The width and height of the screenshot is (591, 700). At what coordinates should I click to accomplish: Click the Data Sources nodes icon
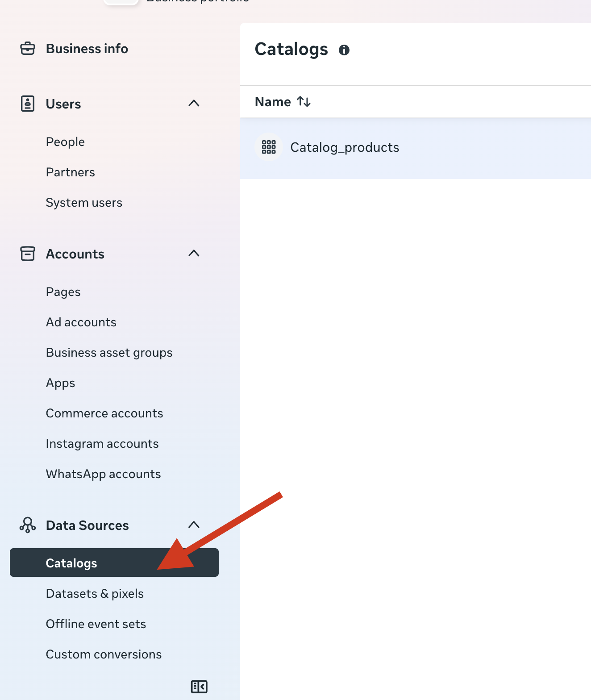(x=28, y=525)
